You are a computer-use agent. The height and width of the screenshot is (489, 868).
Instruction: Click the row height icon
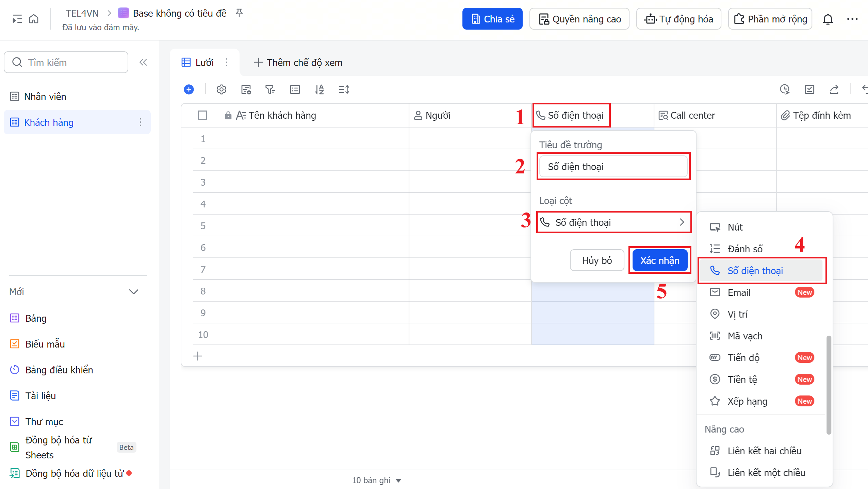point(344,89)
